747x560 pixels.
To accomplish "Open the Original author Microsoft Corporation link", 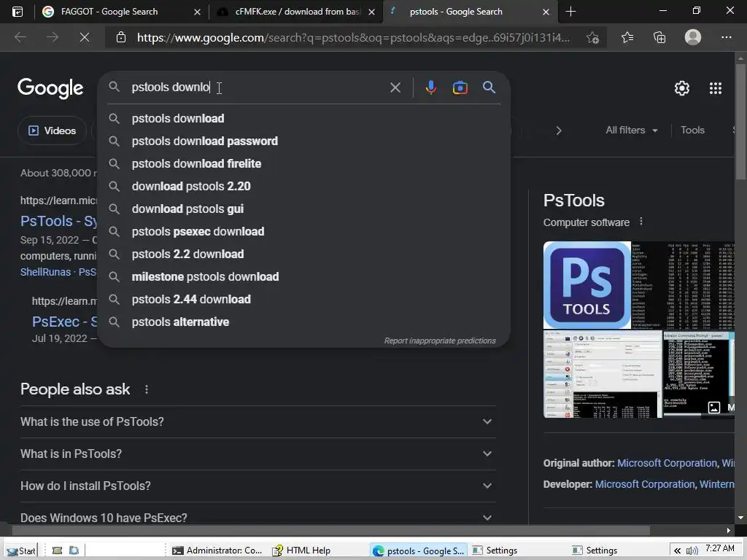I will point(667,463).
